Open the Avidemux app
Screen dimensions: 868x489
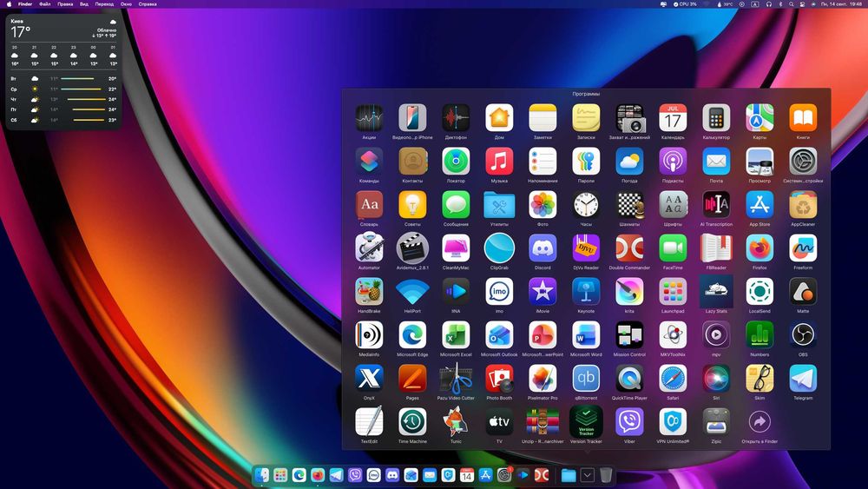click(412, 248)
